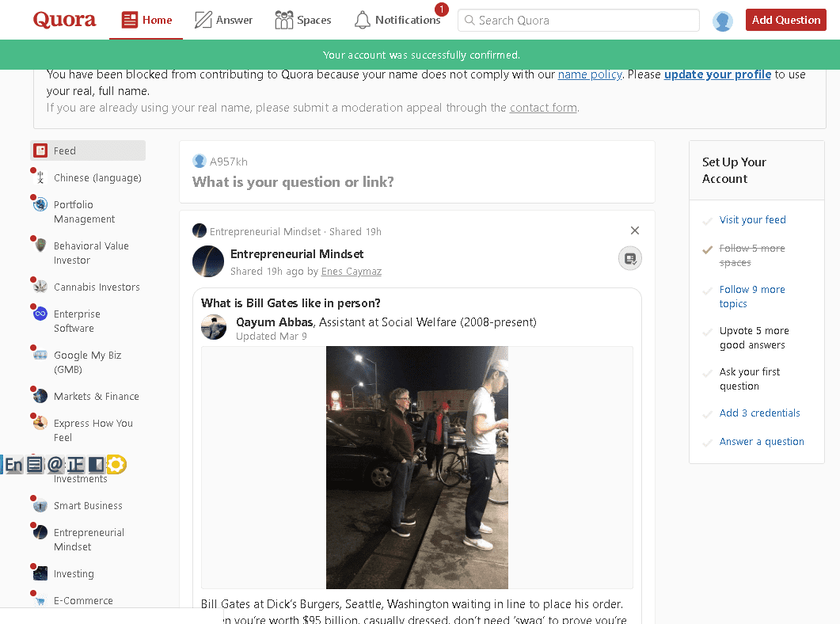Open the 'update your profile' link
840x624 pixels.
click(717, 74)
